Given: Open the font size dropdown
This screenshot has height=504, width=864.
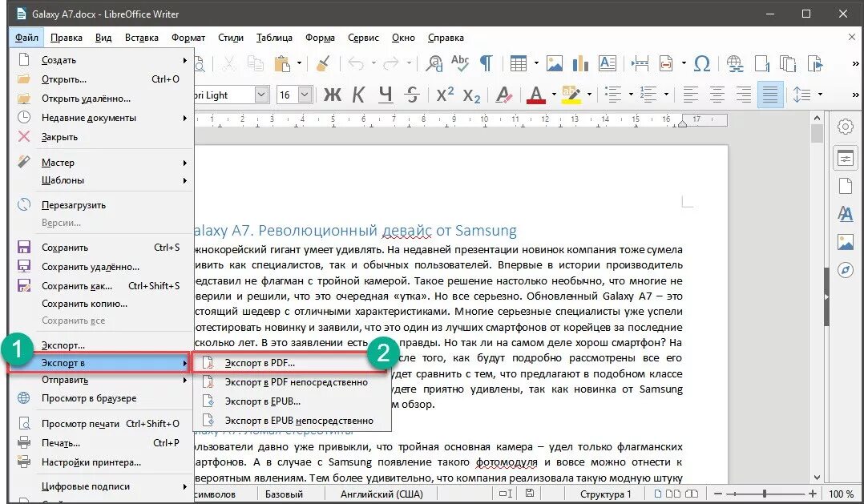Looking at the screenshot, I should click(x=305, y=95).
